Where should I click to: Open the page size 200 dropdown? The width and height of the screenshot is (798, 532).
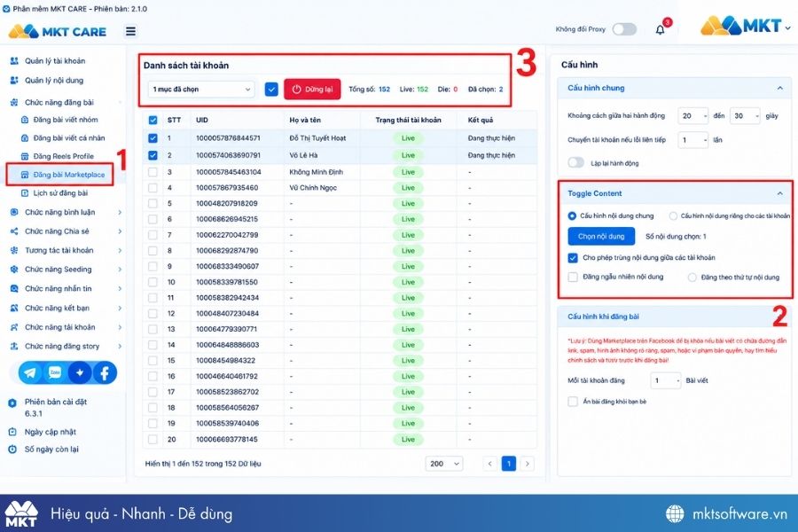[x=444, y=464]
